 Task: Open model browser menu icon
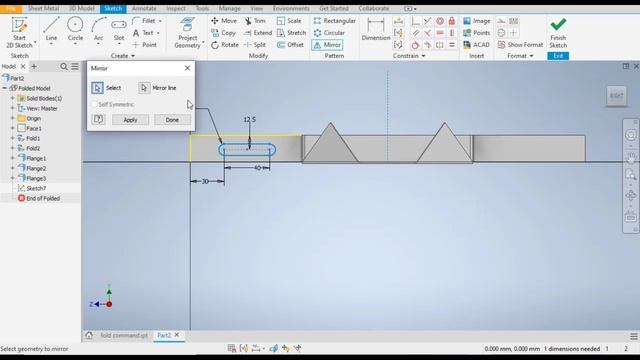coord(75,66)
